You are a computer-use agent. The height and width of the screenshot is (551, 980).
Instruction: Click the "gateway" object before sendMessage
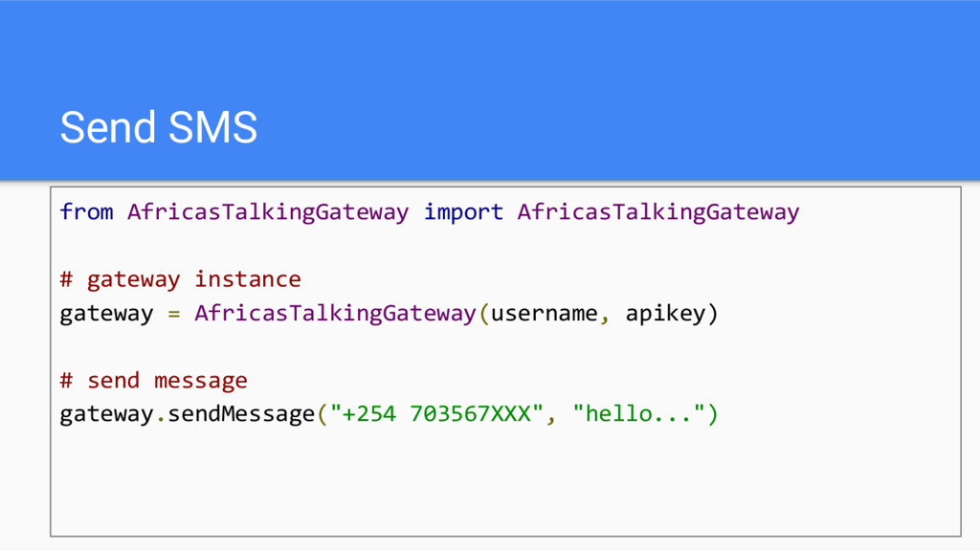click(x=106, y=415)
